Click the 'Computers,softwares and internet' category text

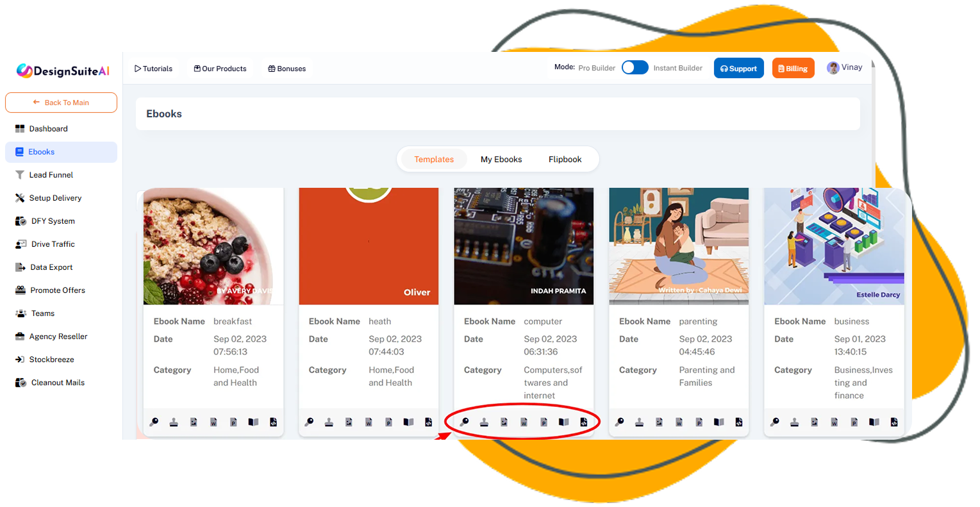click(x=553, y=383)
